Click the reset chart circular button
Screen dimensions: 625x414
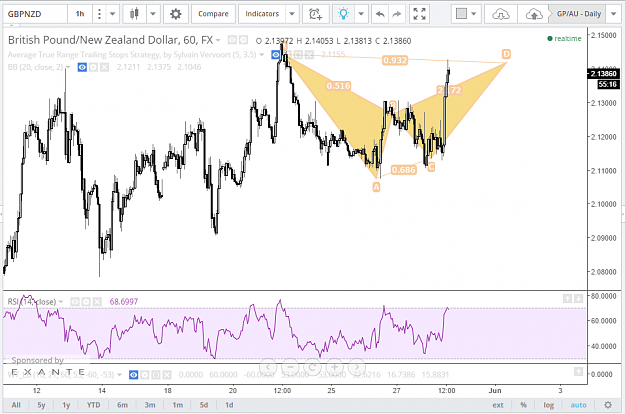click(x=313, y=367)
